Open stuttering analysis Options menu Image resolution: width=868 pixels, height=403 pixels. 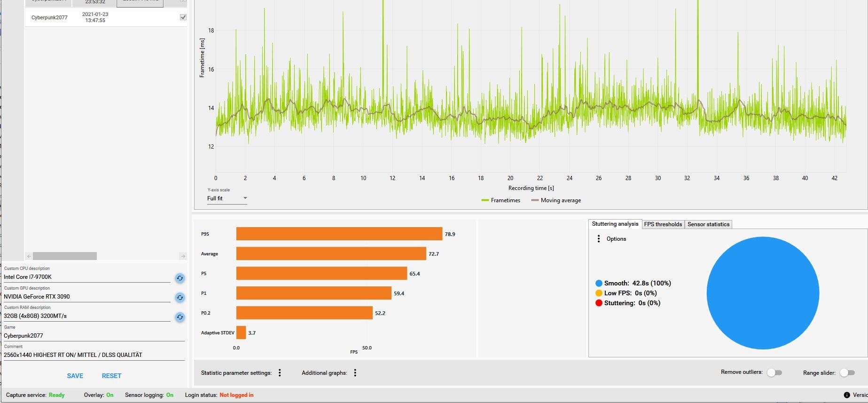coord(598,239)
